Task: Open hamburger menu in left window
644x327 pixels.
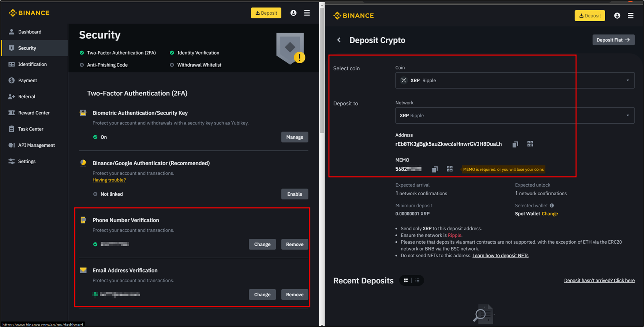Action: [x=307, y=13]
